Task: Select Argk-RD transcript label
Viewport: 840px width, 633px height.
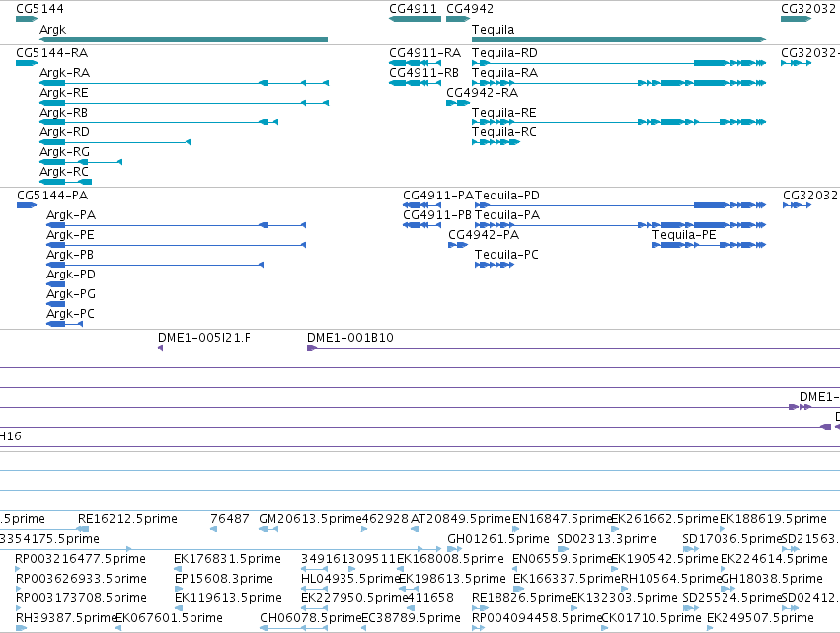Action: point(64,132)
